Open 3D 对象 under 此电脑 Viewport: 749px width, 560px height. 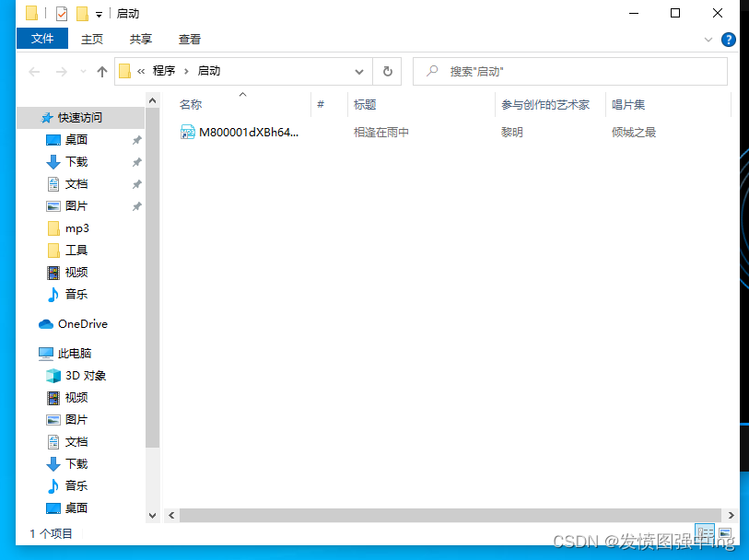click(x=86, y=375)
